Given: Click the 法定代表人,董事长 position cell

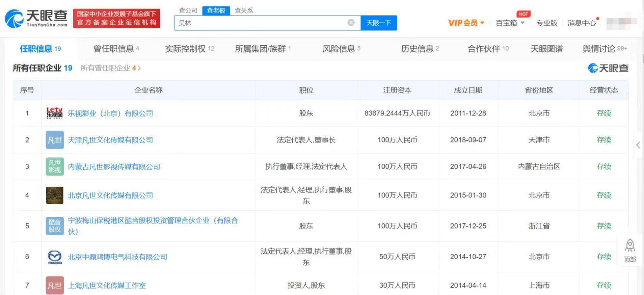Looking at the screenshot, I should coord(306,140).
